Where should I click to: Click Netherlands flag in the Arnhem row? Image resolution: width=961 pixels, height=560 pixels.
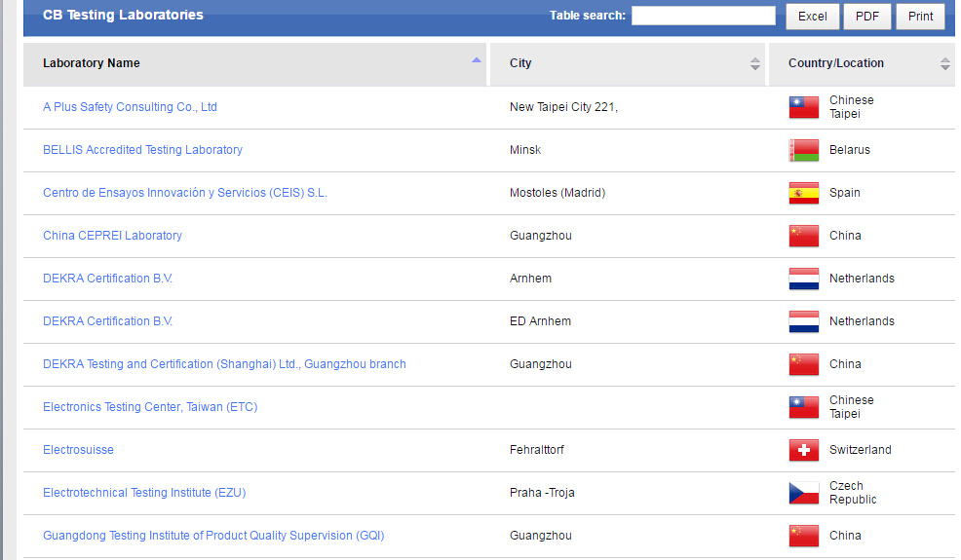[803, 279]
